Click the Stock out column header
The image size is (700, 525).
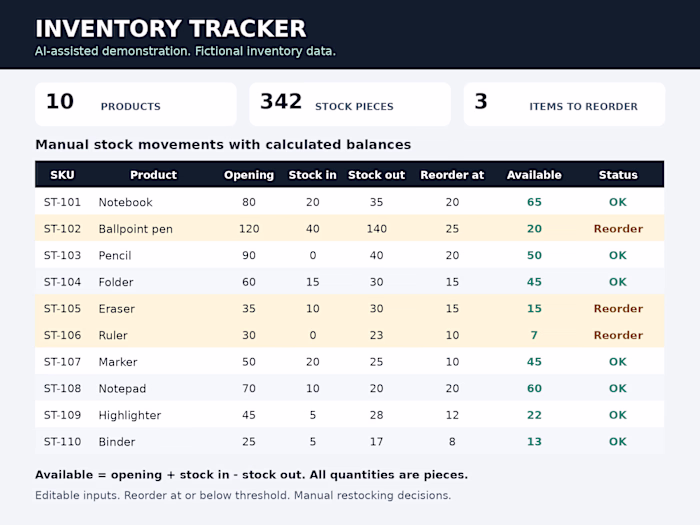pyautogui.click(x=376, y=175)
